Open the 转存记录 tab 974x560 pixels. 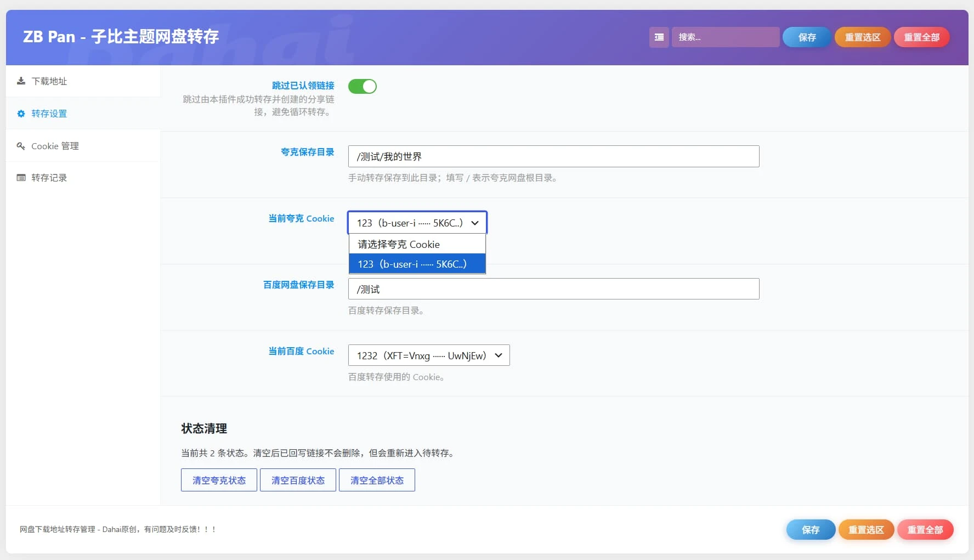[83, 178]
